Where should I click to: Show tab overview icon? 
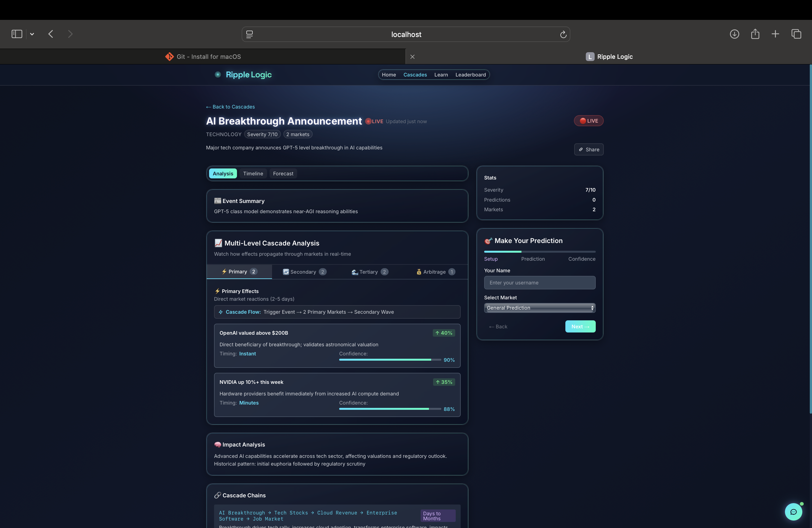tap(796, 34)
